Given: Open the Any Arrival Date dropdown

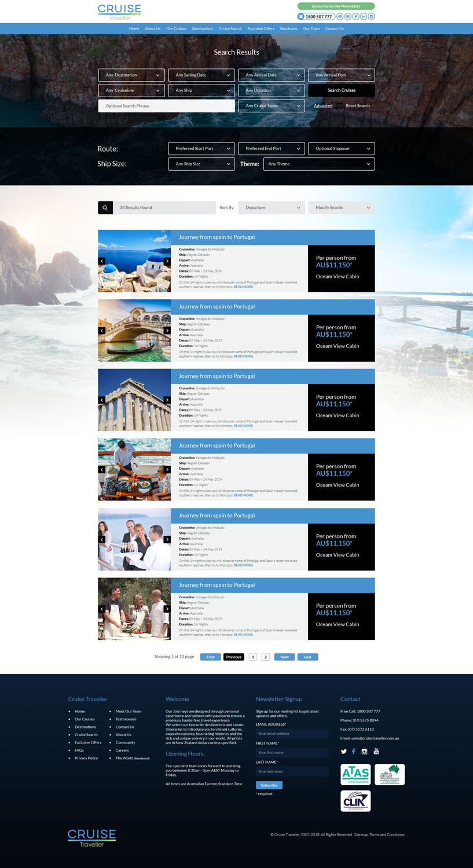Looking at the screenshot, I should pyautogui.click(x=272, y=75).
